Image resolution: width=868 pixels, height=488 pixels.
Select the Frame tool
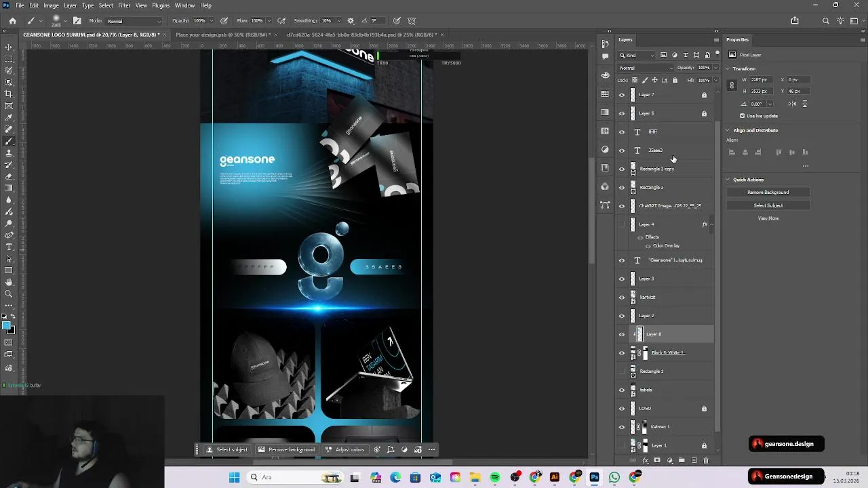tap(9, 106)
